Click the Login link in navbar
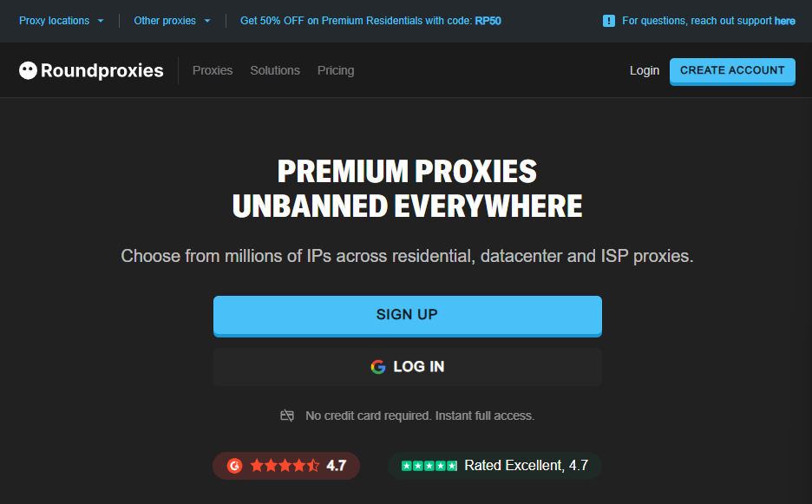 pos(645,70)
